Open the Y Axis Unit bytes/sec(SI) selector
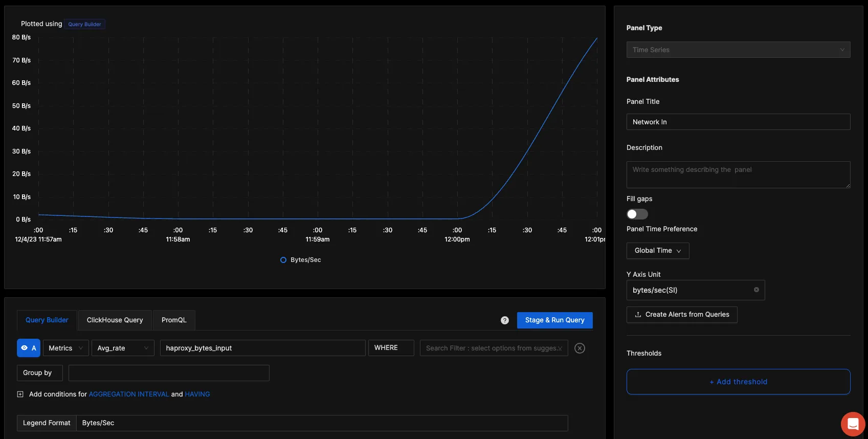Image resolution: width=868 pixels, height=439 pixels. [696, 290]
